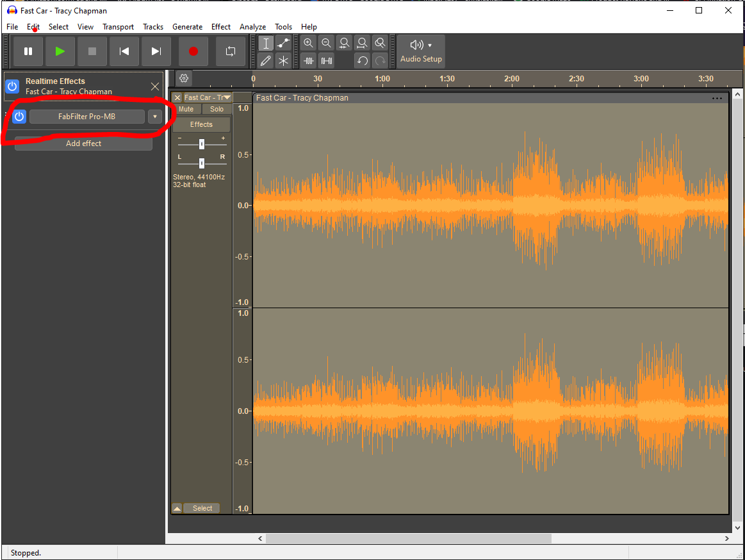Click the track Select button

click(202, 509)
